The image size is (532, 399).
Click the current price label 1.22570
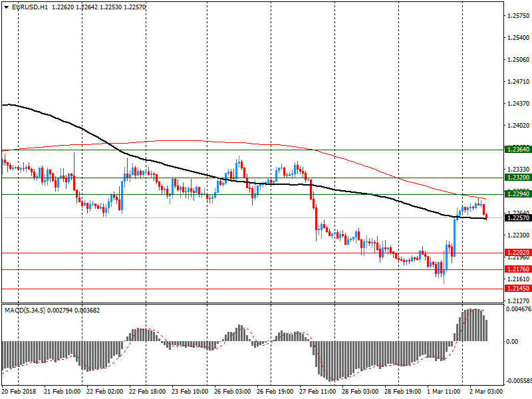pyautogui.click(x=517, y=217)
